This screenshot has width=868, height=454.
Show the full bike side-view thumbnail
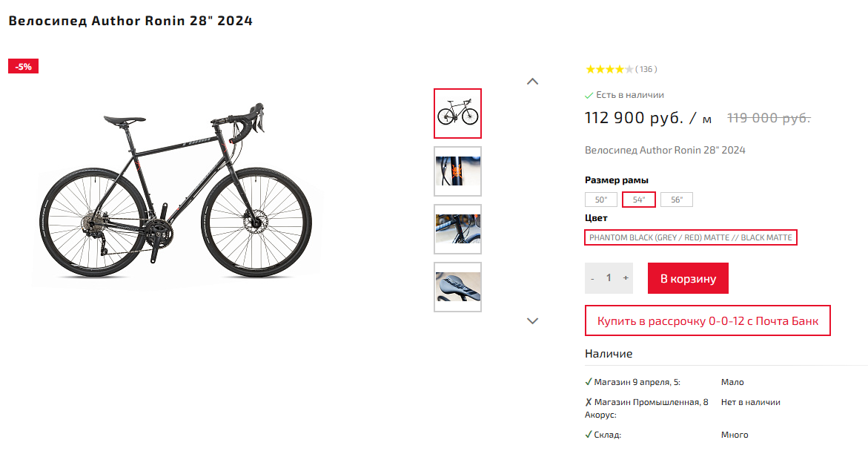(x=457, y=113)
